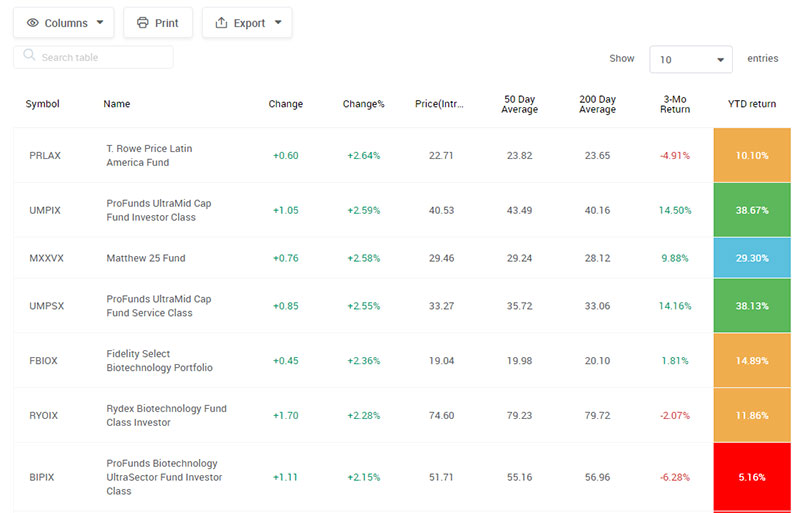The image size is (800, 513).
Task: Click the blue 29.30% YTD cell
Action: coord(752,258)
